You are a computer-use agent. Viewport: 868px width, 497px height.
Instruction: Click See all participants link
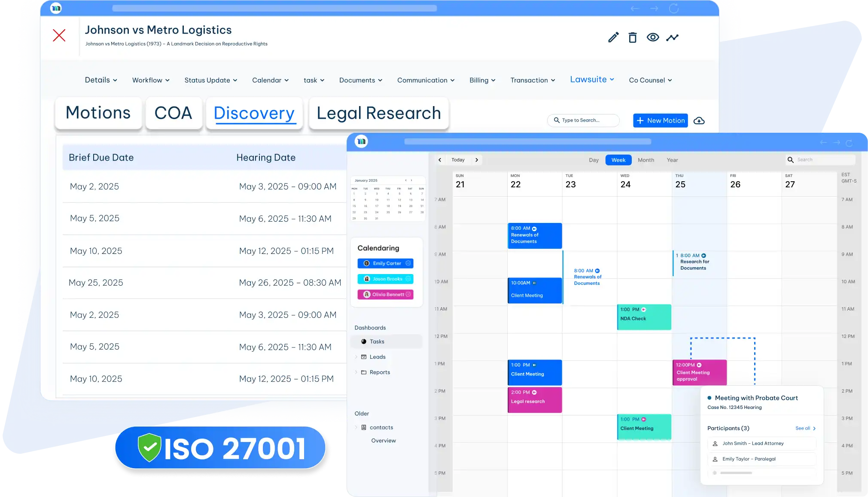tap(805, 428)
